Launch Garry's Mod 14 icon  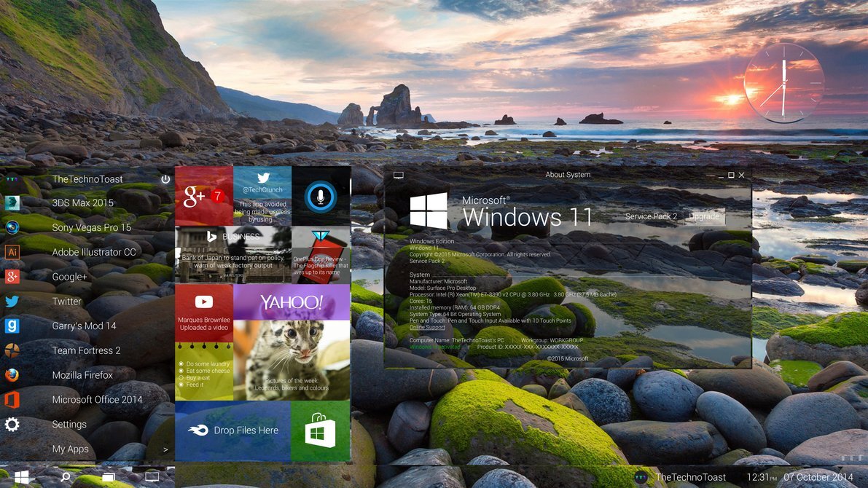point(12,326)
